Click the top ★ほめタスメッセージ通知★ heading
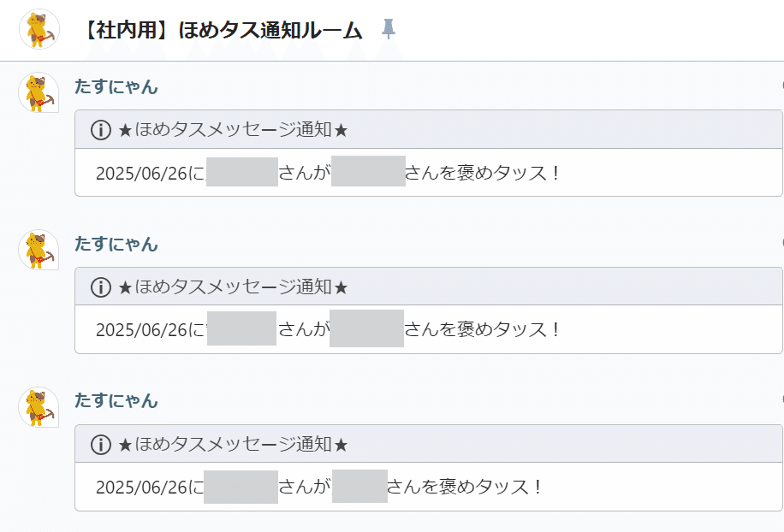784x532 pixels. [x=233, y=130]
